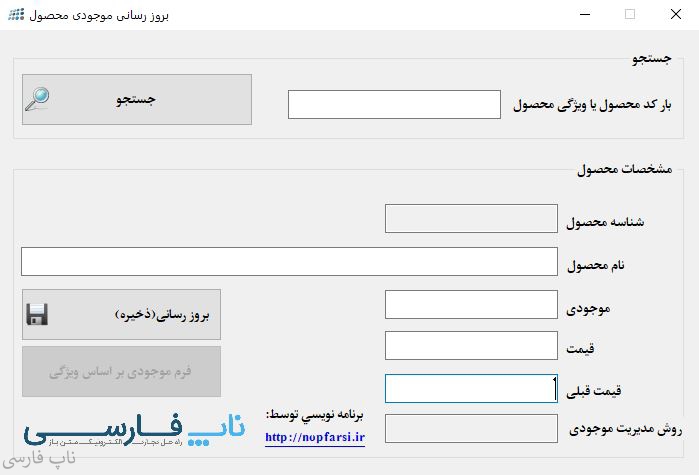The width and height of the screenshot is (699, 475).
Task: Focus the قیمت قبلی old price field
Action: coord(470,388)
